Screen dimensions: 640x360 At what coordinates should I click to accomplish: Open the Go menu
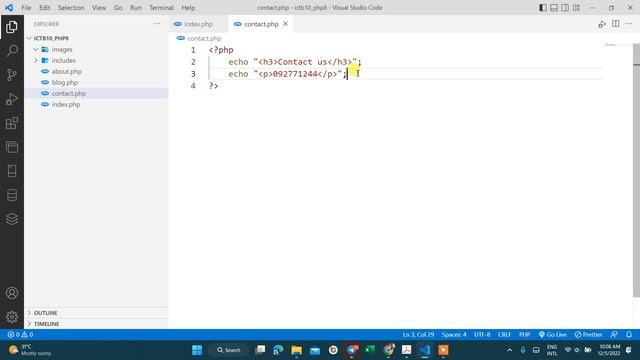click(x=118, y=7)
